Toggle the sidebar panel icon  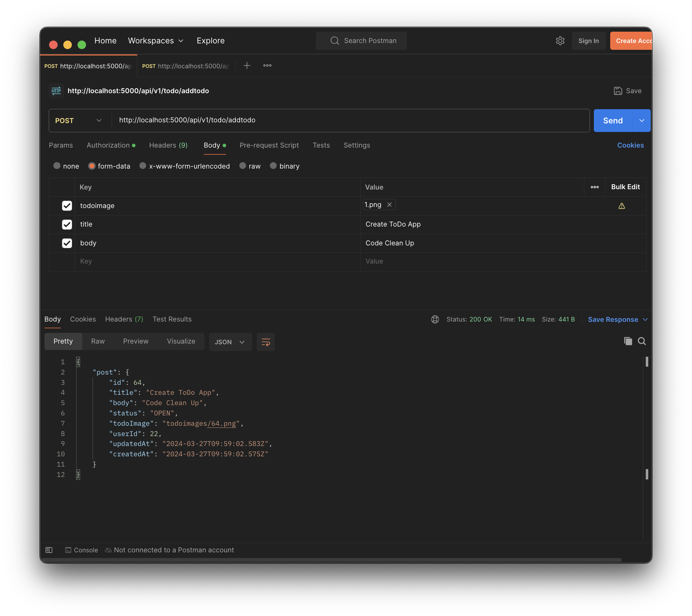pos(49,550)
